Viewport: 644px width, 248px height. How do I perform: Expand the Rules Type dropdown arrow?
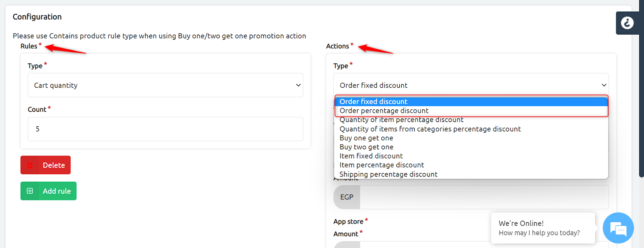(298, 85)
